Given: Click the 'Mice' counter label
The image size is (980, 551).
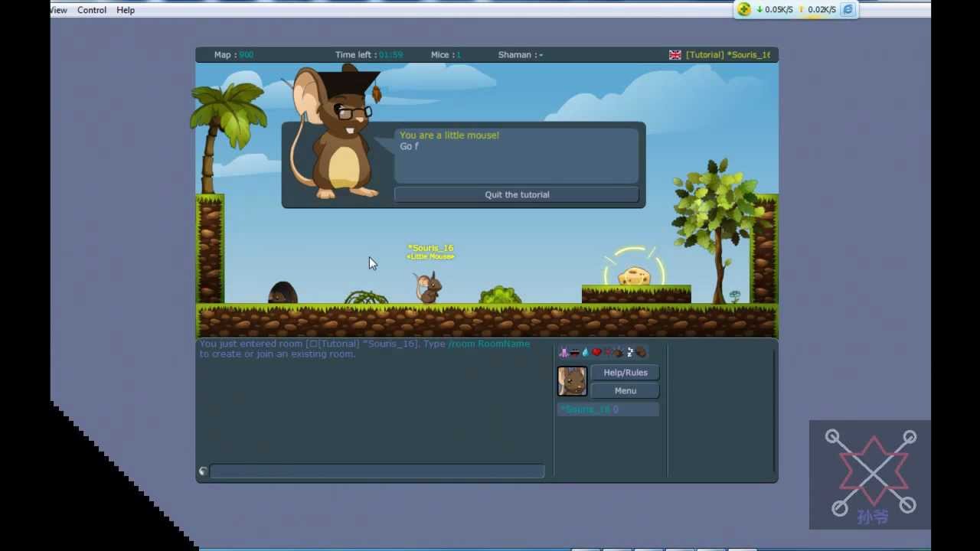Looking at the screenshot, I should 442,55.
